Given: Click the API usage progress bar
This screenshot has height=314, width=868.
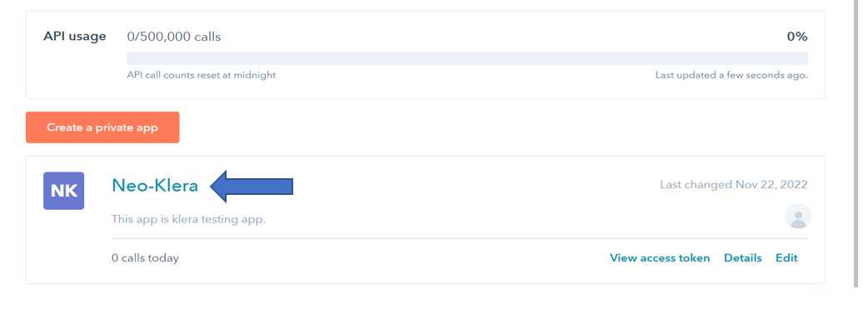Looking at the screenshot, I should 467,58.
